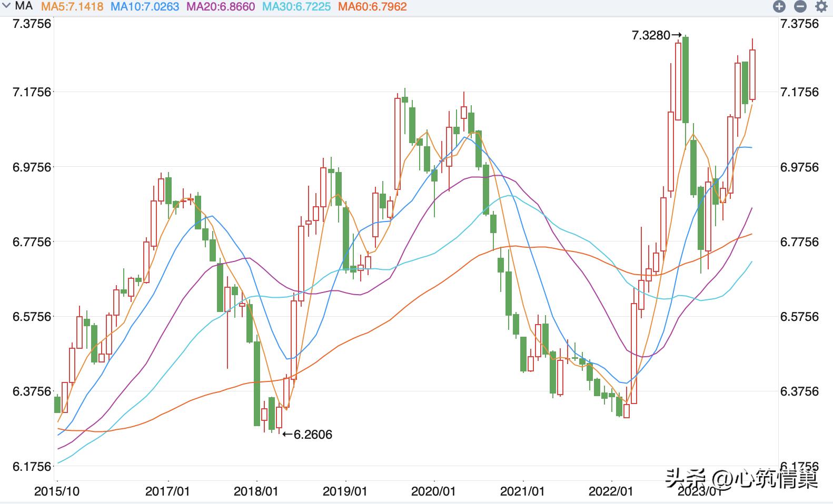The height and width of the screenshot is (504, 833).
Task: Click left axis 6.1756 price label
Action: pos(33,467)
